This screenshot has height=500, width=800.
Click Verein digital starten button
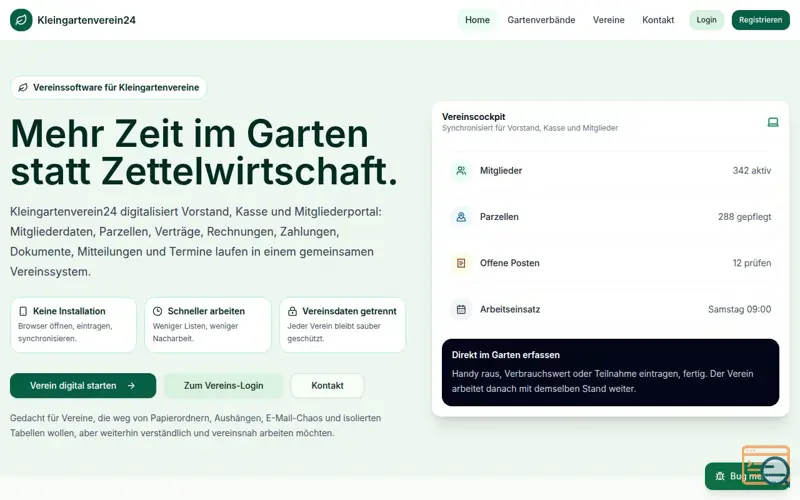click(x=83, y=386)
